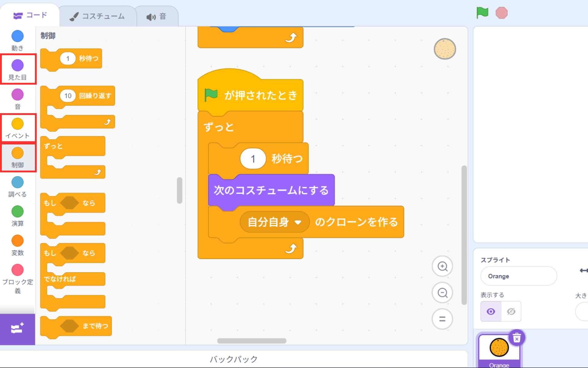The image size is (588, 368).
Task: Reset workspace zoom with equals icon
Action: point(442,319)
